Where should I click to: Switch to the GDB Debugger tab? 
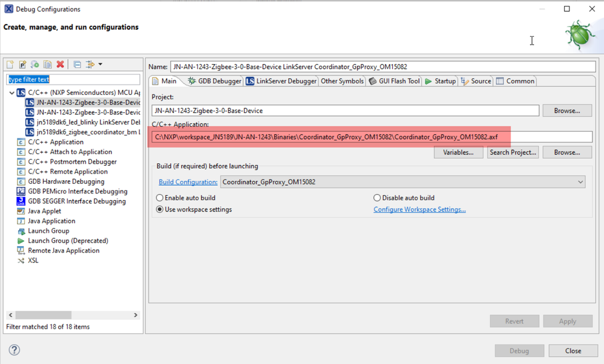click(214, 81)
